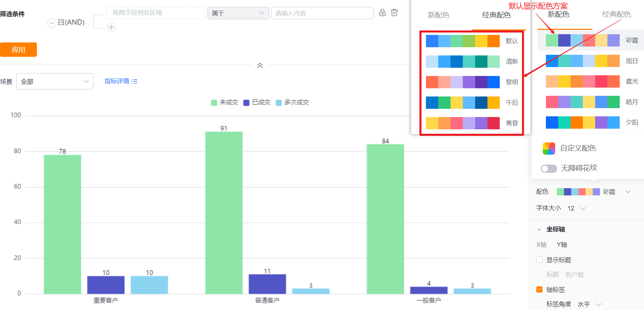This screenshot has width=644, height=310.
Task: Open the 指标详情 link
Action: tap(117, 81)
